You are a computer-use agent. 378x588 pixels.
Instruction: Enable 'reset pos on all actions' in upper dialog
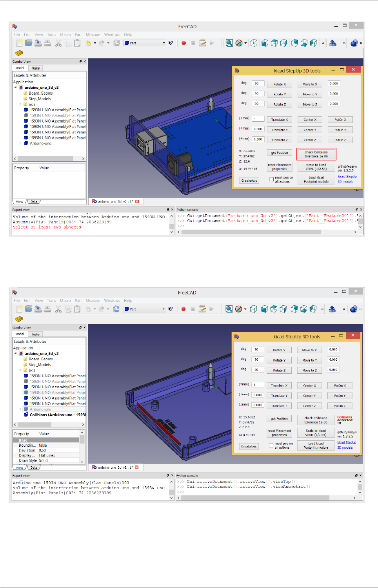[x=271, y=179]
